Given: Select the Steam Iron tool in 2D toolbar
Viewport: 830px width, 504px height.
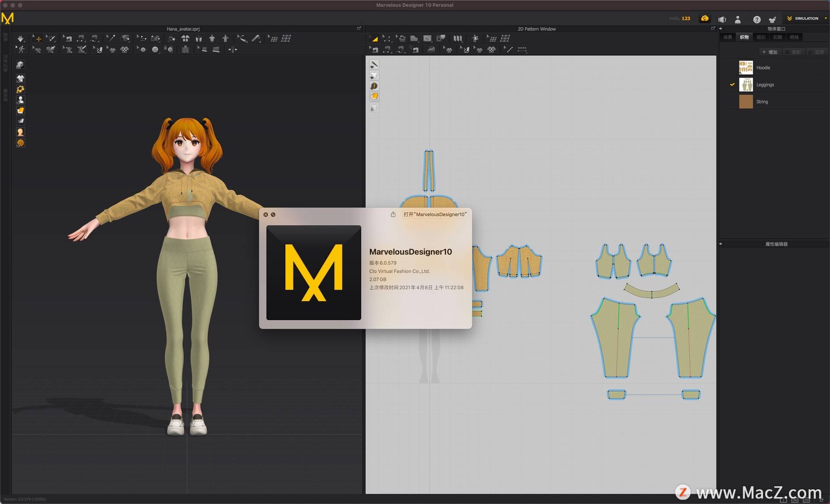Looking at the screenshot, I should (x=431, y=49).
